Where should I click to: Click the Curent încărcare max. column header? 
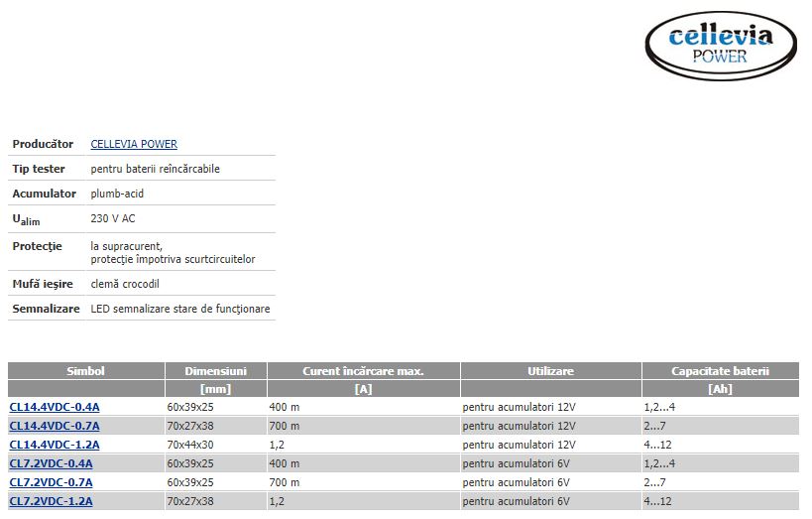pyautogui.click(x=363, y=371)
